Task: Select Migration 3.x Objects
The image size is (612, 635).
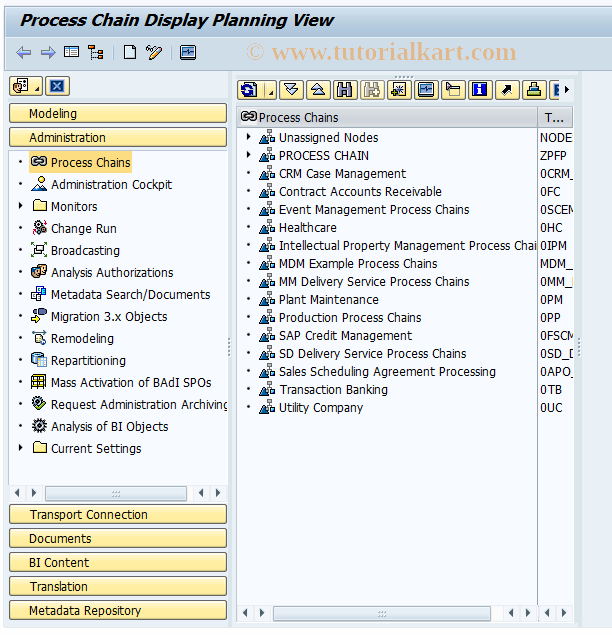Action: [x=109, y=317]
